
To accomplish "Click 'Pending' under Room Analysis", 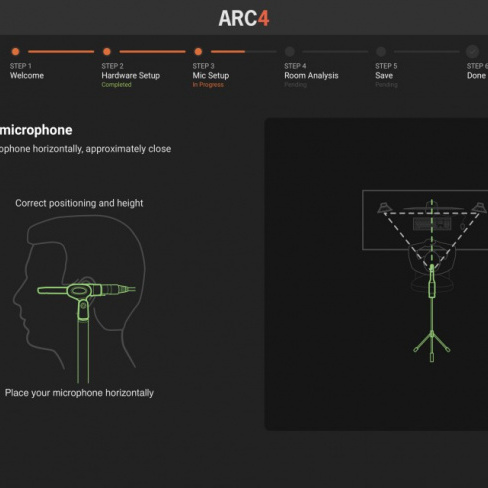I will (295, 85).
